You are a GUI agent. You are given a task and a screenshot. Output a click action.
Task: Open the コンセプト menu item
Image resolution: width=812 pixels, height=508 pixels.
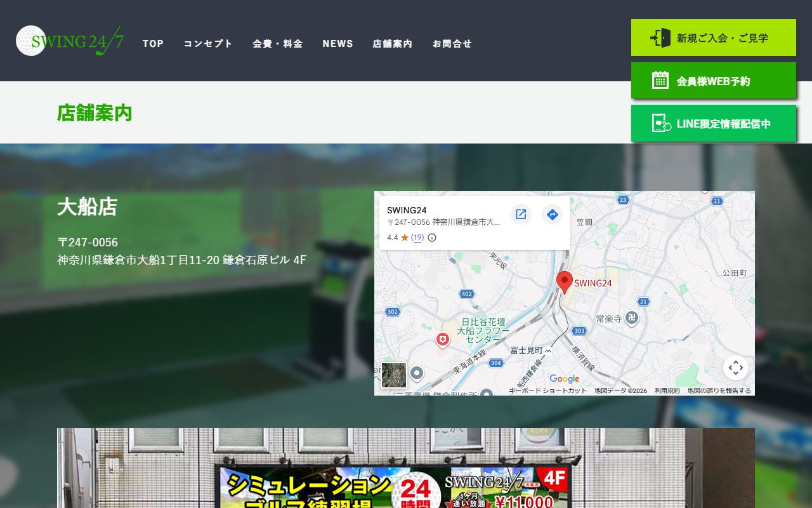(x=208, y=44)
